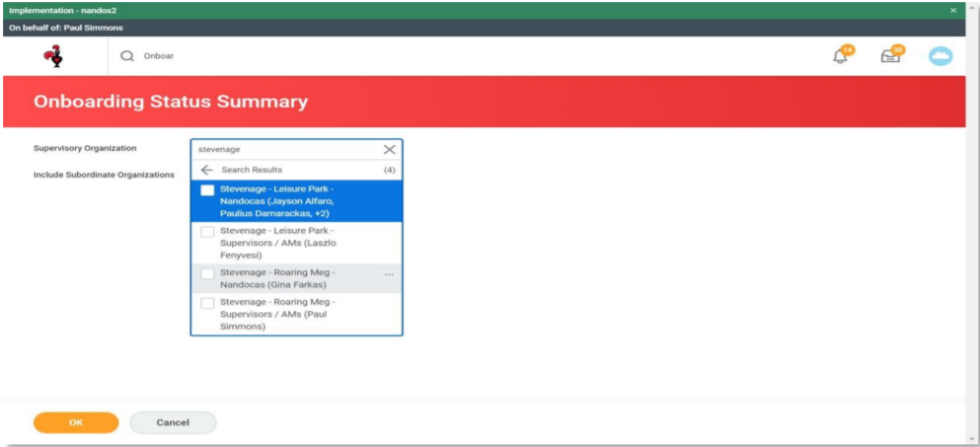Click the results count (4)
The height and width of the screenshot is (447, 980).
(x=389, y=170)
